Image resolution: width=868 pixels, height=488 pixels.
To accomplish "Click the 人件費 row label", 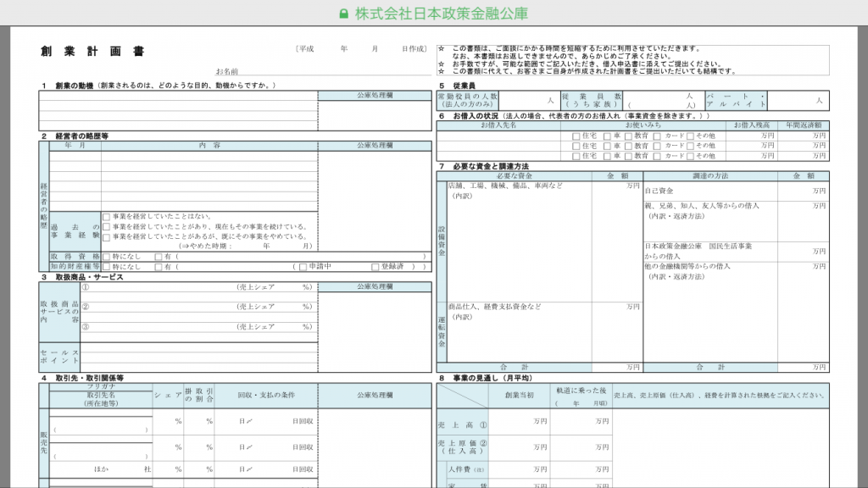I will coord(466,469).
